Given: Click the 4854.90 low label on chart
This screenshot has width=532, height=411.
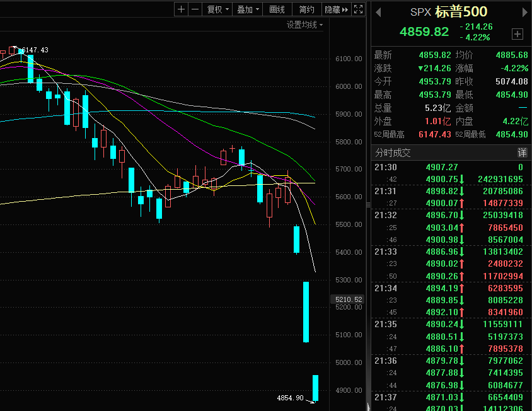Looking at the screenshot, I should pyautogui.click(x=291, y=398).
